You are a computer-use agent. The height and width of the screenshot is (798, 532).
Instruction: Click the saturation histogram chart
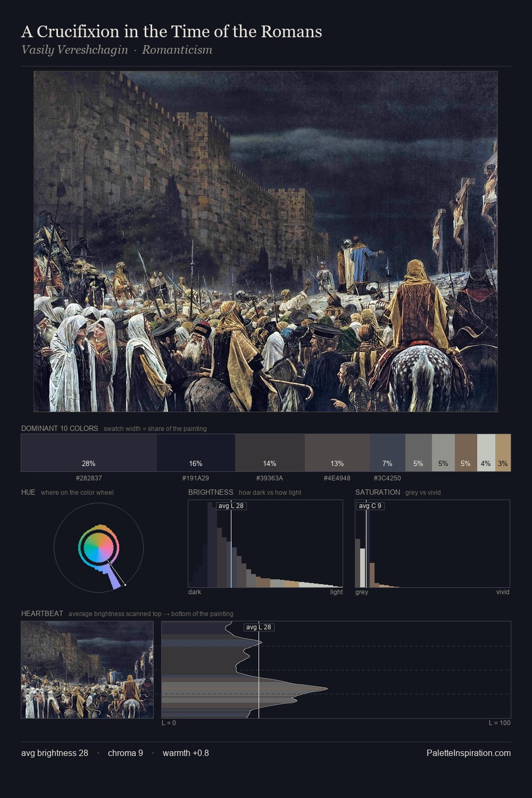pyautogui.click(x=433, y=544)
